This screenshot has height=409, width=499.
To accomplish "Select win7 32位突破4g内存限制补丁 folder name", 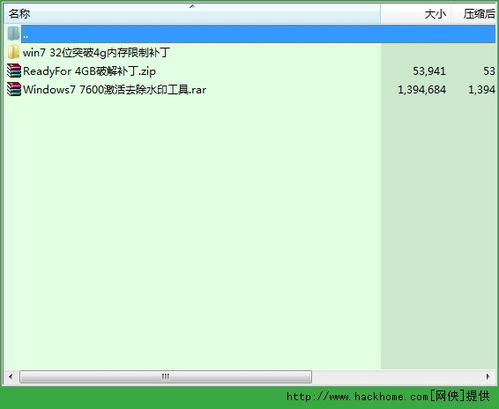I will click(96, 52).
